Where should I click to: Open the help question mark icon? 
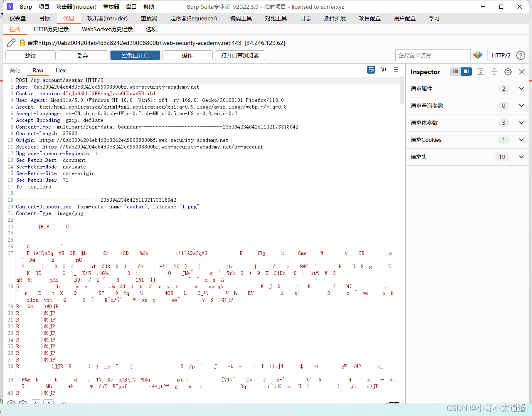click(x=521, y=55)
